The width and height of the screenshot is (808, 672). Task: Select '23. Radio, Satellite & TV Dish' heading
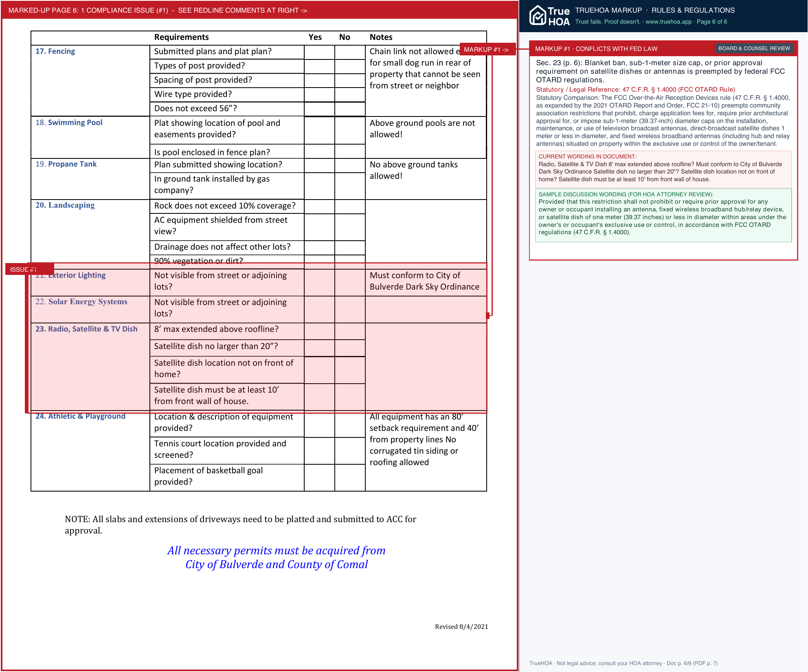pos(86,329)
